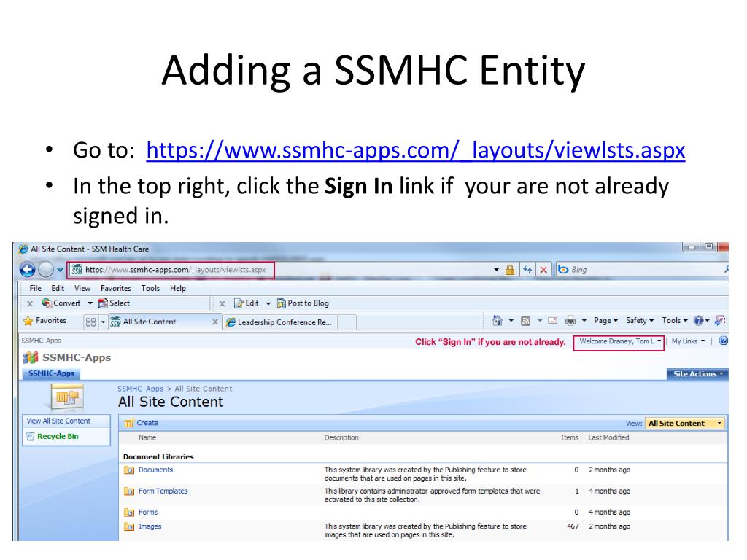Open the Forms library

click(147, 513)
